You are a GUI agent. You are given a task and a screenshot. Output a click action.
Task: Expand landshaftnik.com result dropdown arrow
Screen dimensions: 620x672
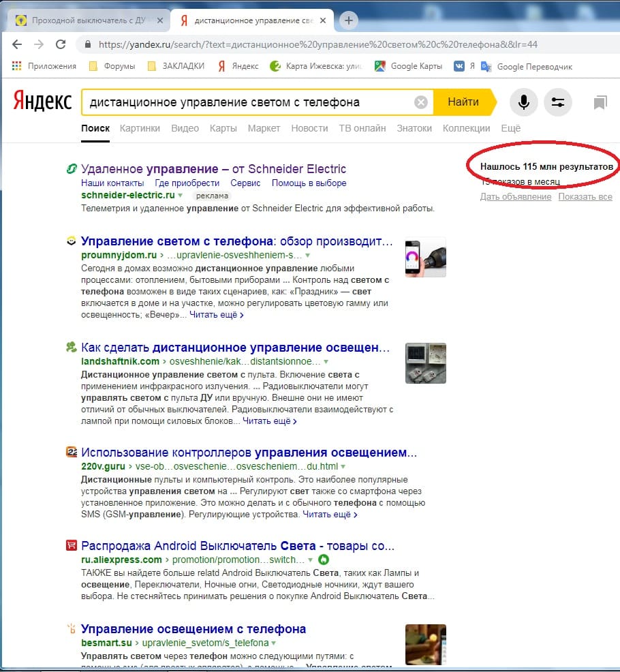click(x=326, y=361)
